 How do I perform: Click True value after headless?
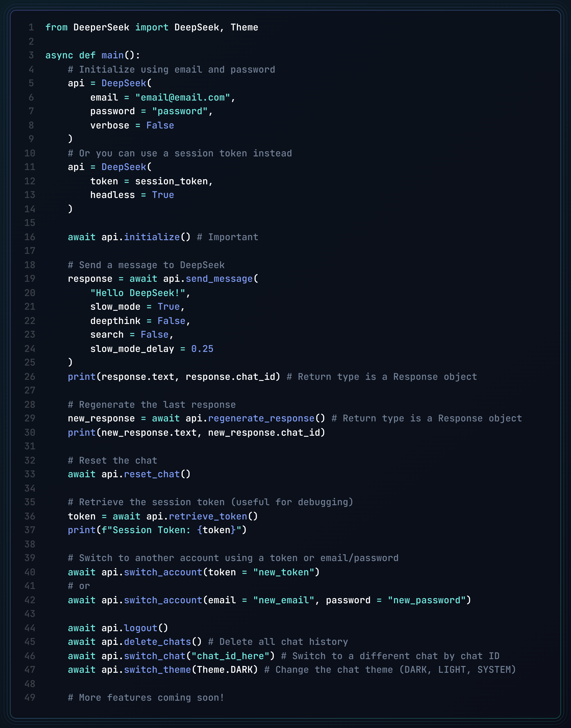pyautogui.click(x=163, y=195)
